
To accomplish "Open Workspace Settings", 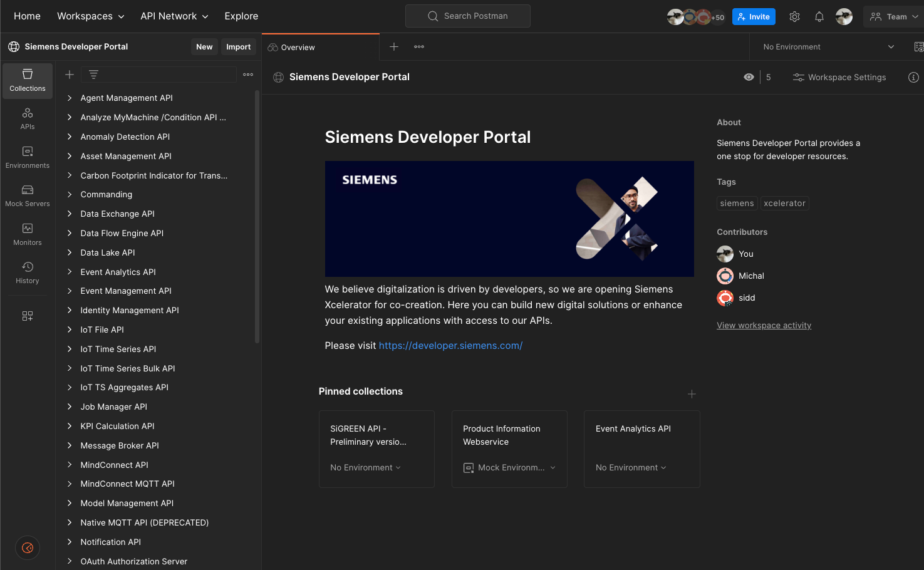I will pos(839,77).
